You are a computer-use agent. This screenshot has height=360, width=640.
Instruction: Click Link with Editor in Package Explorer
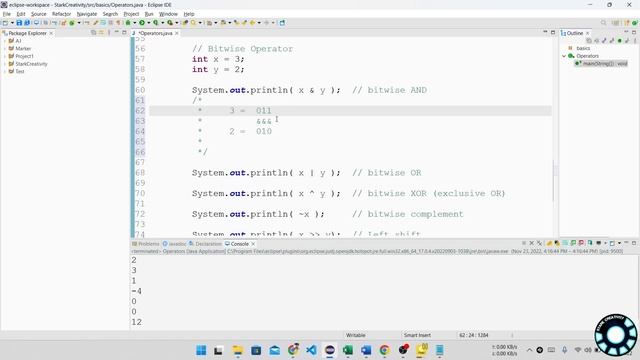[101, 33]
